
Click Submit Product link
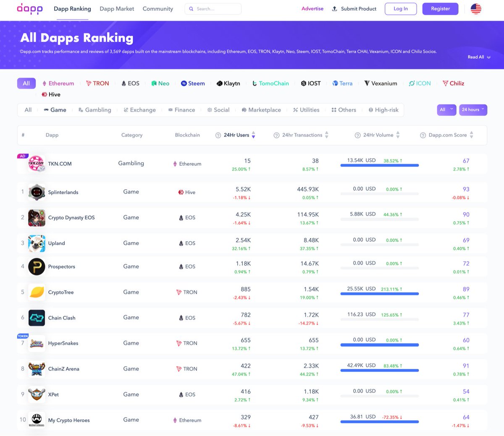[359, 9]
